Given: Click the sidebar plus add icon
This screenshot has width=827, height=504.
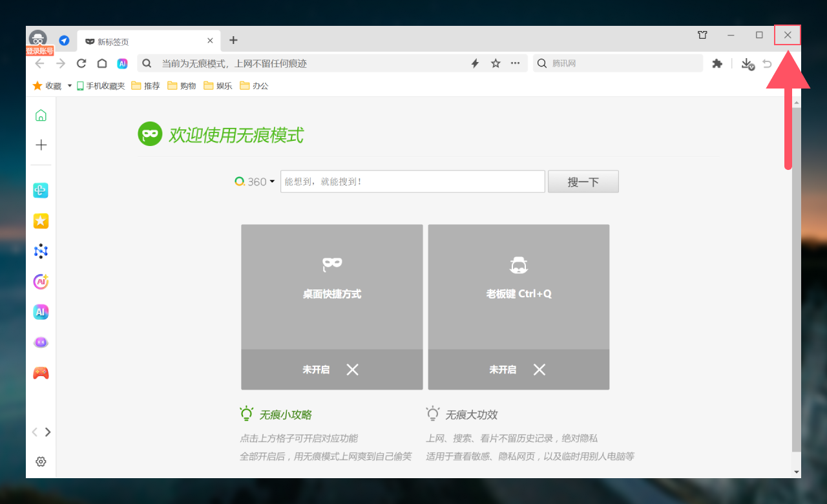Looking at the screenshot, I should (41, 145).
